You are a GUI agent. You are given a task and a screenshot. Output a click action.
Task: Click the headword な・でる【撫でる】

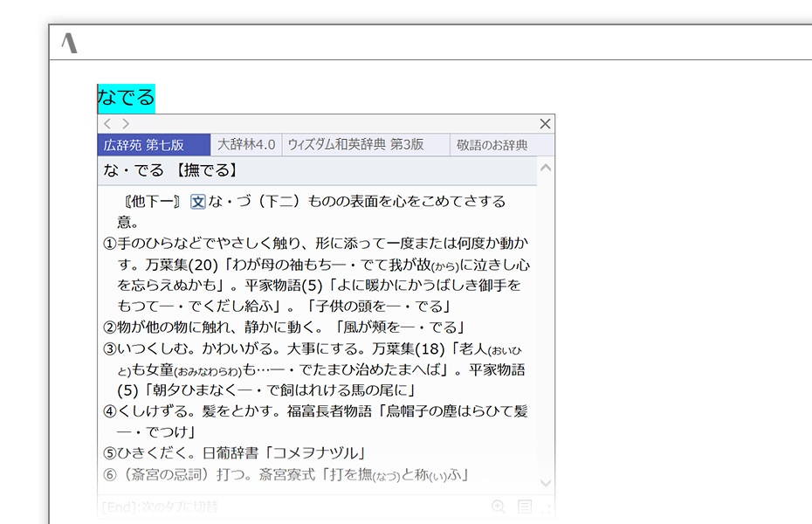(171, 170)
